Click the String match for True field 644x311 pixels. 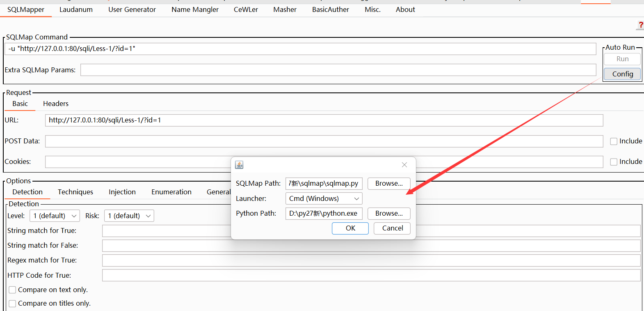(x=371, y=231)
